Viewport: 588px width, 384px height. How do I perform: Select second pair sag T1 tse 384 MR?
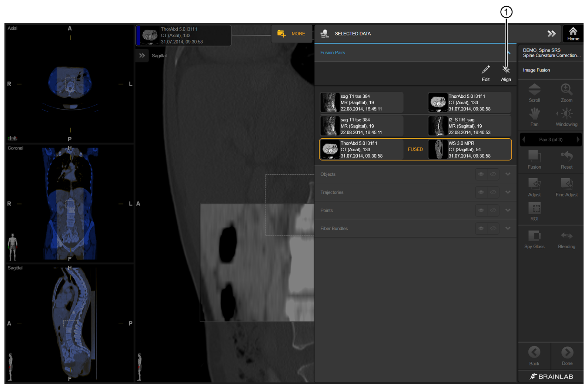[361, 126]
